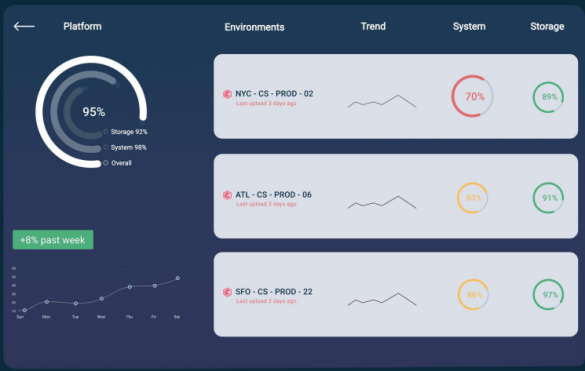Sort by the System column header
The width and height of the screenshot is (585, 371).
point(469,26)
